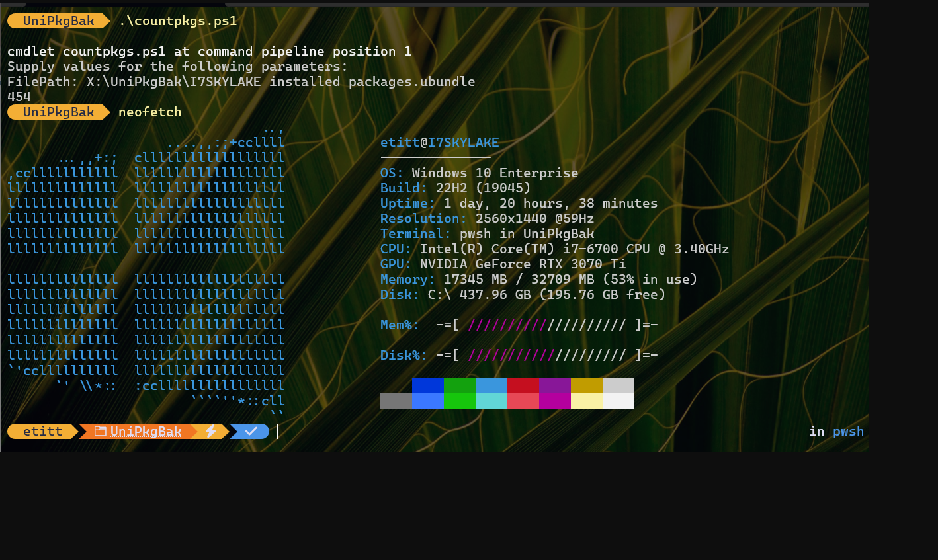Click the checkmark status icon in the prompt
This screenshot has height=560, width=938.
[251, 432]
